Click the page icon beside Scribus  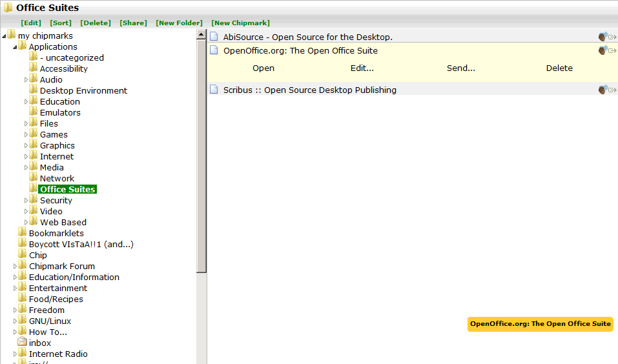tap(214, 89)
